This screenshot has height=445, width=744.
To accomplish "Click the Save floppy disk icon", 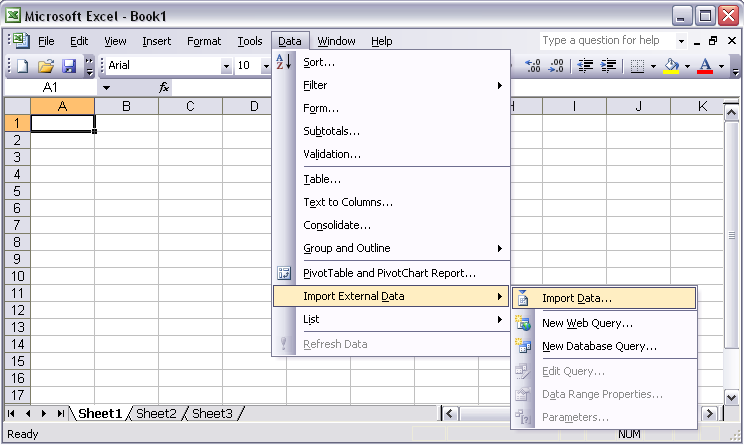I will click(69, 65).
